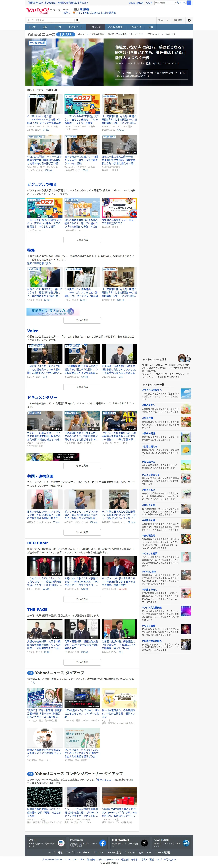This screenshot has width=218, height=868.
Task: Click the 過去の特集記事を見る link
Action: [39, 264]
